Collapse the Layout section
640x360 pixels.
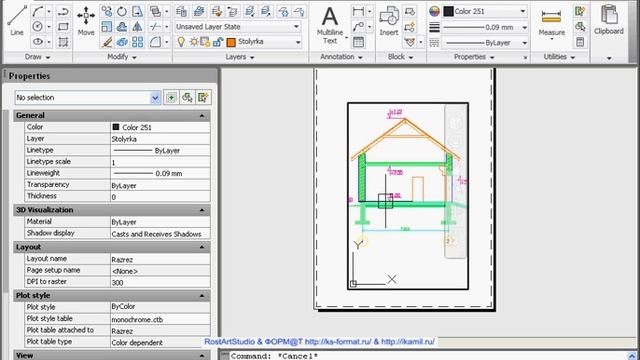(202, 247)
